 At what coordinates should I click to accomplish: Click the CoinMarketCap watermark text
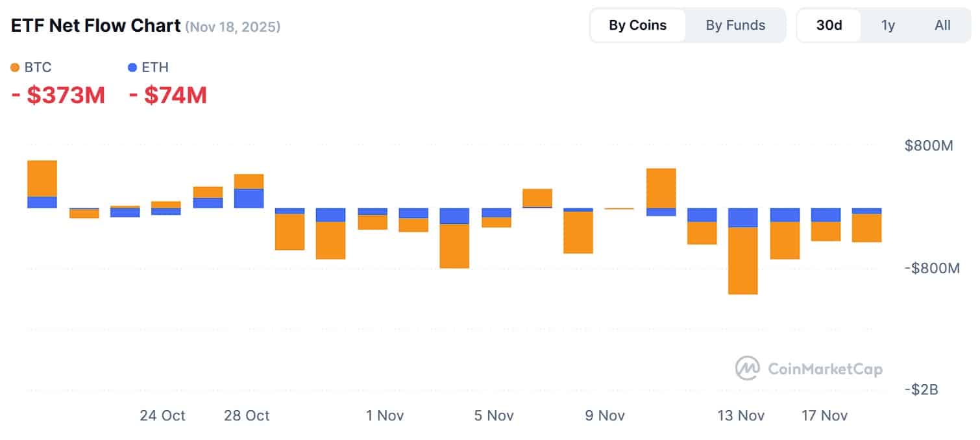pyautogui.click(x=824, y=369)
